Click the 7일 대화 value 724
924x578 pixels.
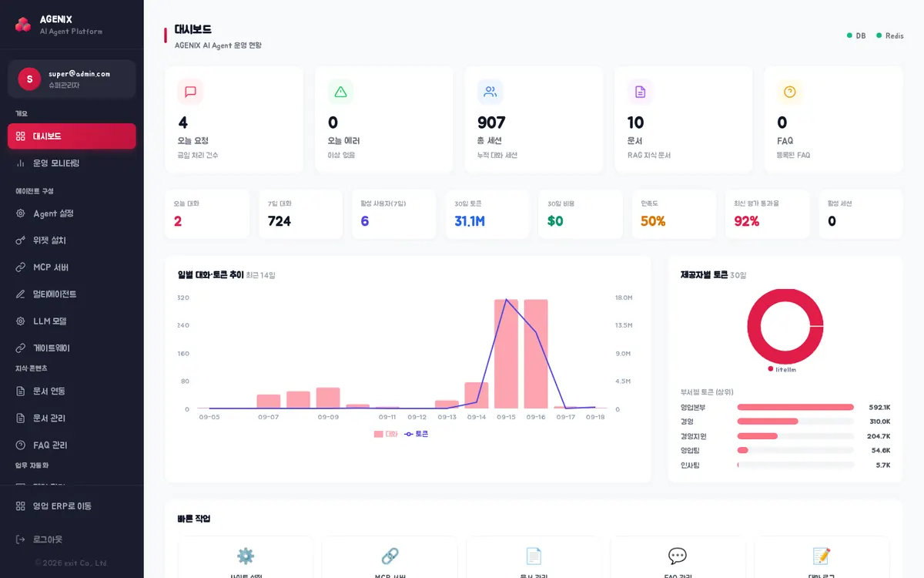[x=280, y=221]
